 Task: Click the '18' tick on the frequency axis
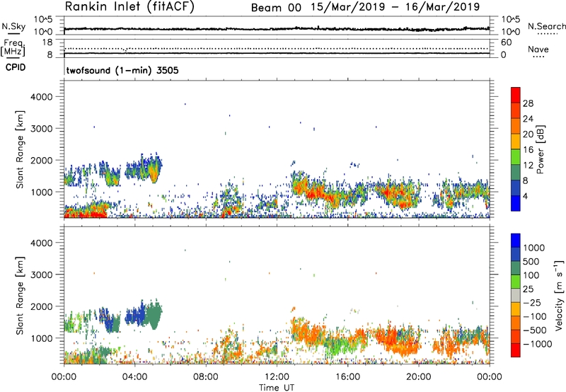point(47,42)
